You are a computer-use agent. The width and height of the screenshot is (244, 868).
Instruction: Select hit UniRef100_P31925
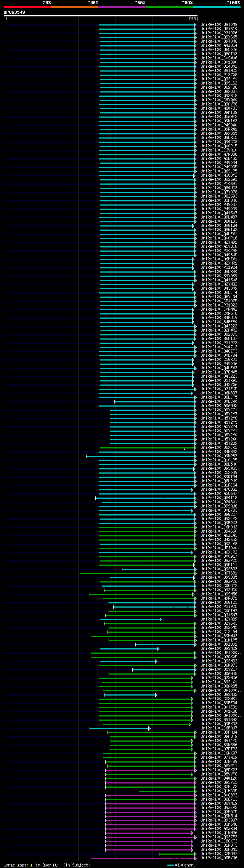coord(219,607)
